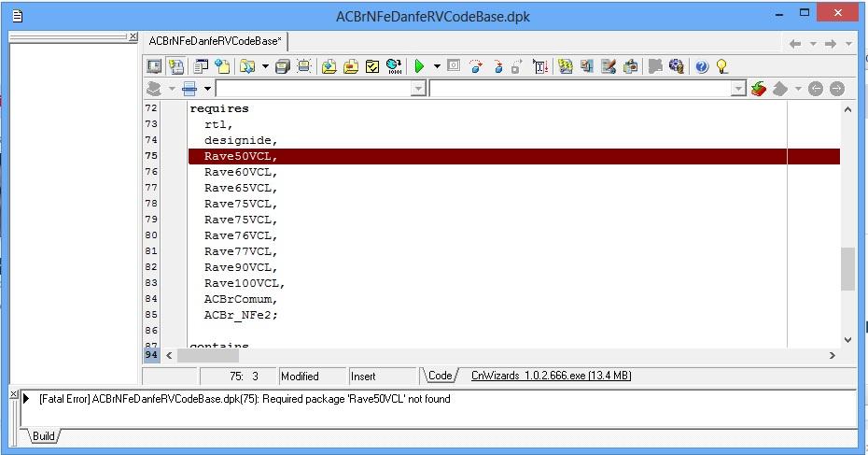Click the clipboard-and-camera toolbar icon
Screen dimensions: 868x455
[x=630, y=66]
